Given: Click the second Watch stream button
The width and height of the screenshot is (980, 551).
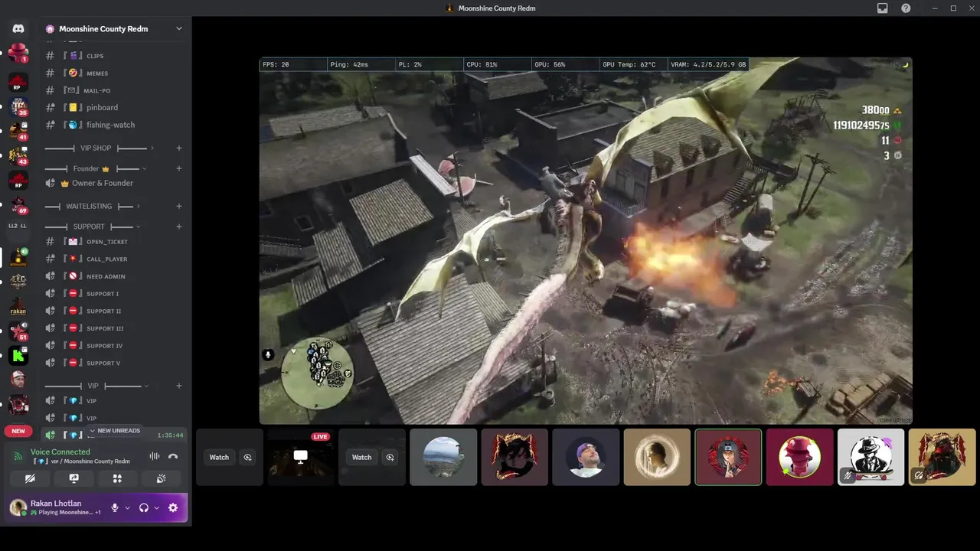Looking at the screenshot, I should 361,457.
